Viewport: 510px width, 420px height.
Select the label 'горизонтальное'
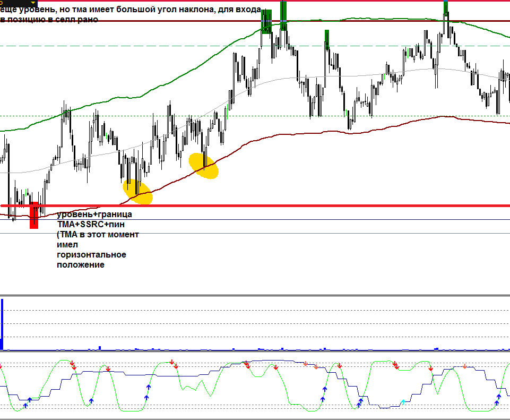tap(91, 255)
